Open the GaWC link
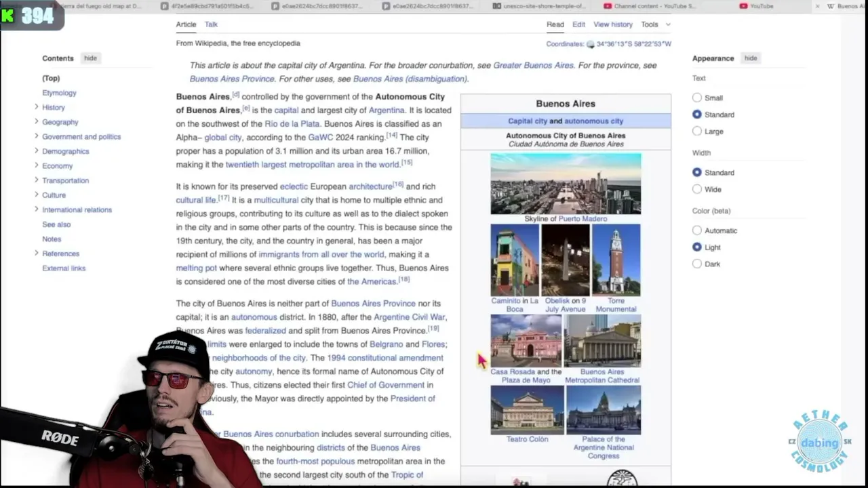Screen dimensions: 868x488 click(321, 138)
